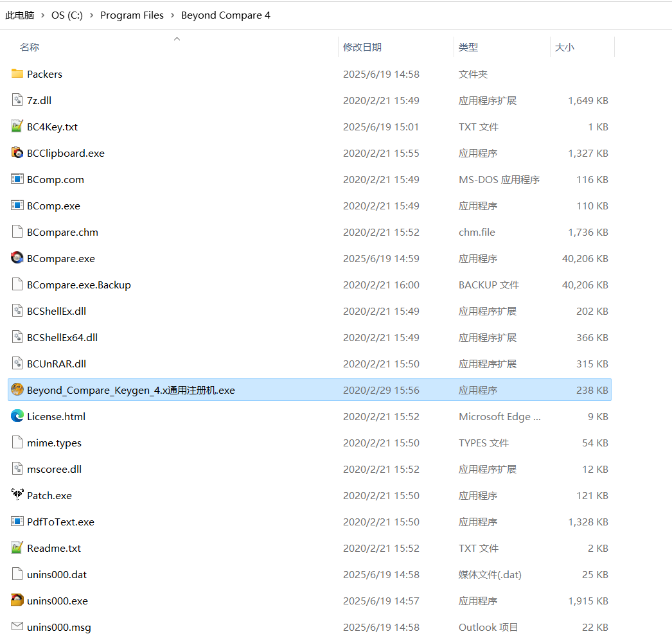Click the BCShellEx64.dll file icon

(17, 337)
